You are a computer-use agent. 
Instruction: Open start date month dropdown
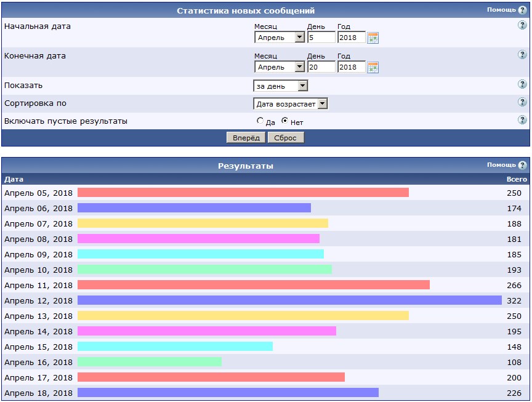(x=280, y=38)
